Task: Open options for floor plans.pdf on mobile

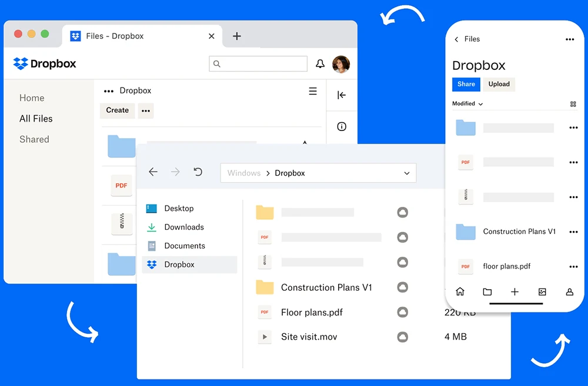Action: (x=573, y=267)
